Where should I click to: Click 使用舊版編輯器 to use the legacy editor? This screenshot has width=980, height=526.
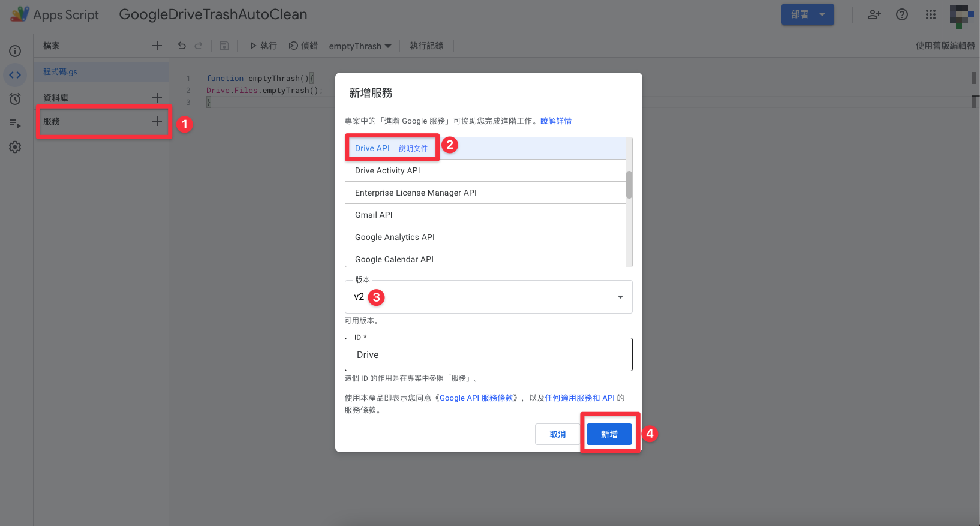(x=945, y=46)
